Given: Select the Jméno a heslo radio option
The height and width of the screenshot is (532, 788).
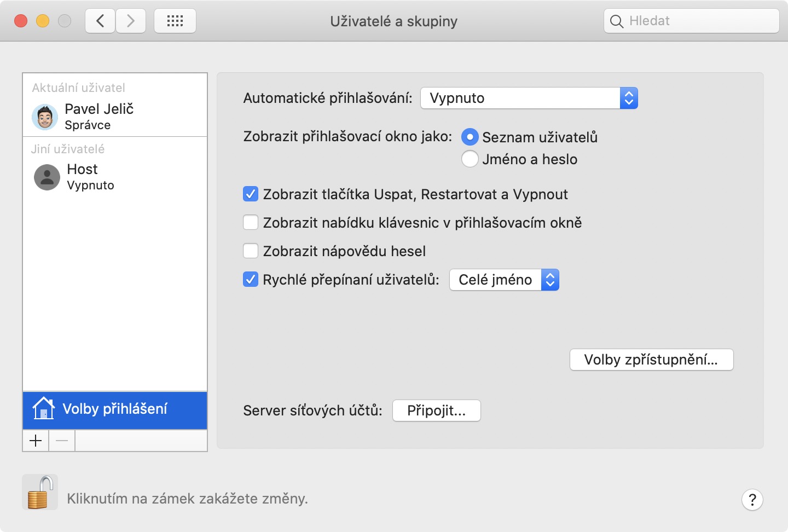Looking at the screenshot, I should click(470, 159).
